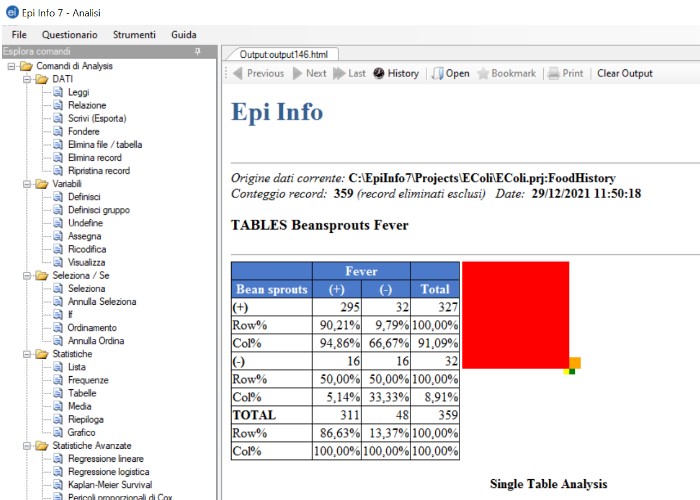Print the output page
Viewport: 700px width, 500px height.
565,73
